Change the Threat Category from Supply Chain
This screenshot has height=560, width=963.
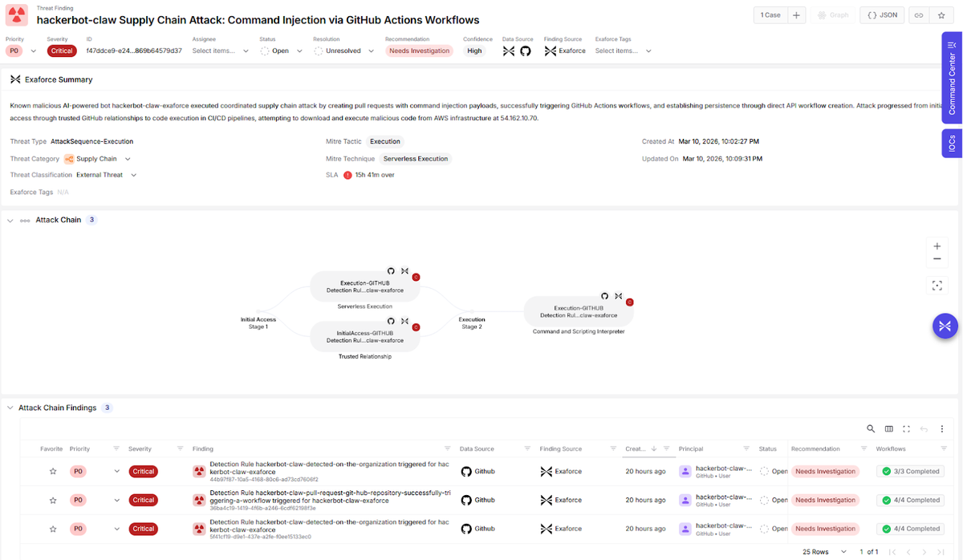coord(97,159)
